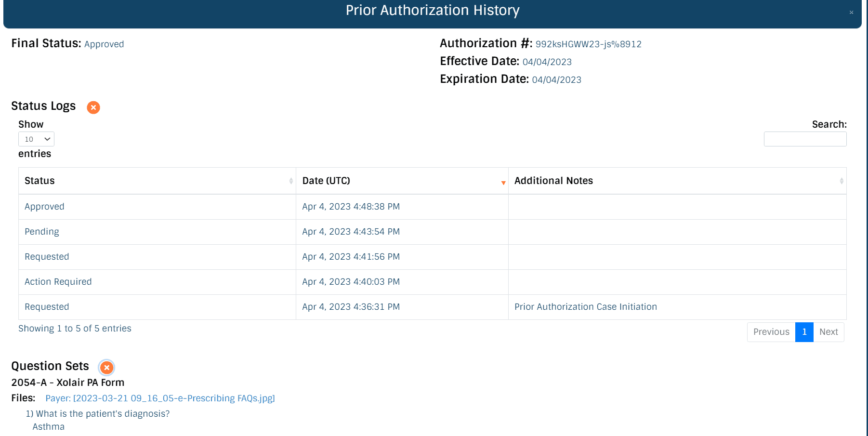This screenshot has width=868, height=436.
Task: Click the 4:41:56 PM Requested entry date
Action: [351, 257]
